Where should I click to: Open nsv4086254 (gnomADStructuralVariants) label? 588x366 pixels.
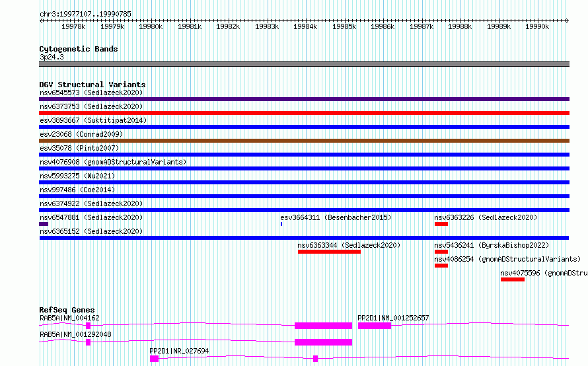coord(507,259)
